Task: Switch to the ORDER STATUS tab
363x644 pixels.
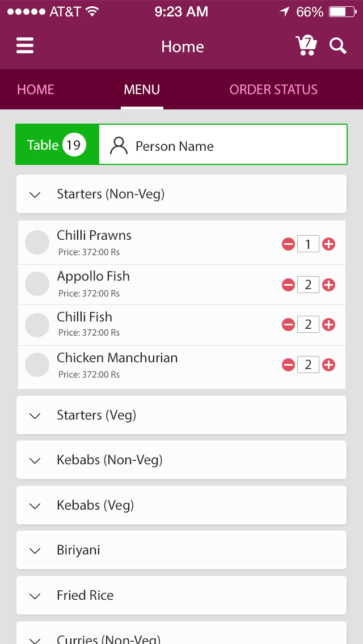Action: point(273,90)
